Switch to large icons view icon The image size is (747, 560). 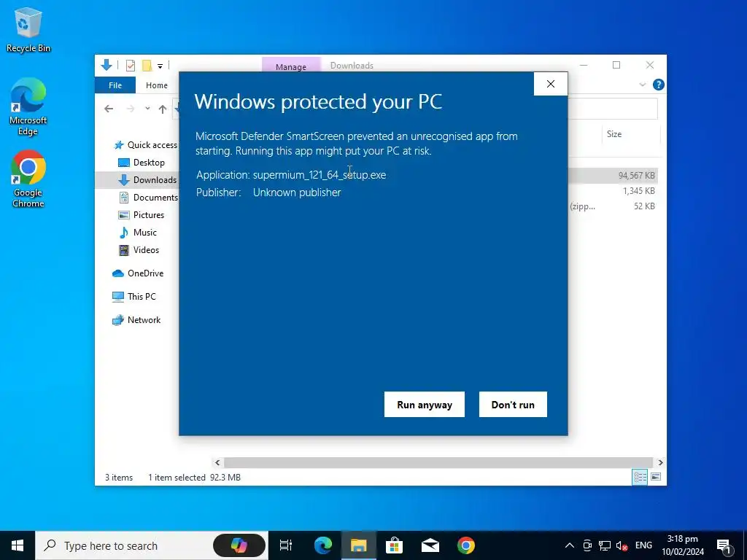[x=656, y=477]
